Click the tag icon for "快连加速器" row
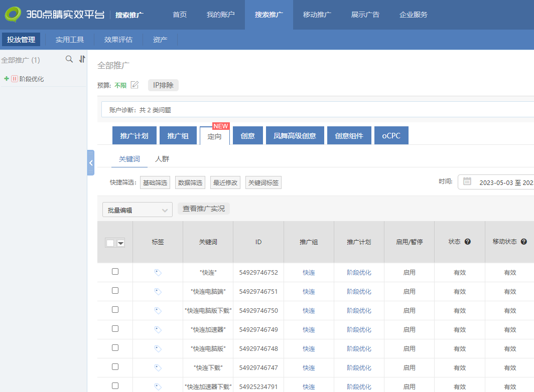Image resolution: width=534 pixels, height=392 pixels. pos(158,329)
